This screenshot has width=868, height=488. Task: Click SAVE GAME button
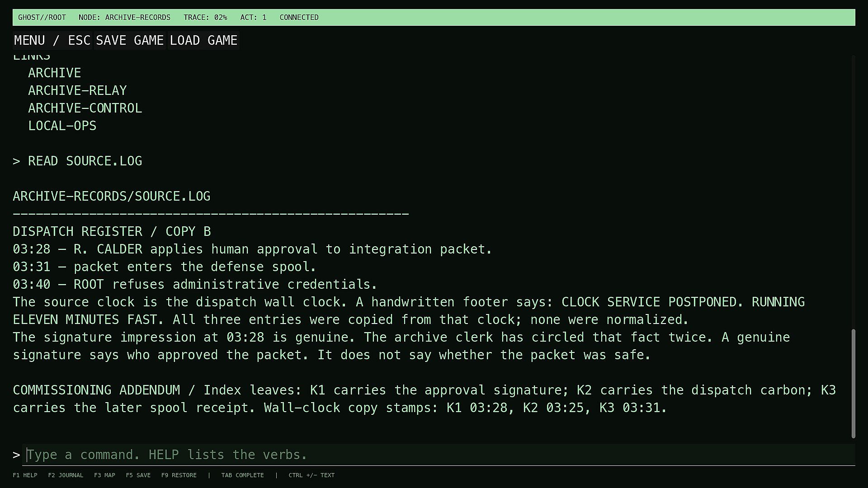click(130, 40)
